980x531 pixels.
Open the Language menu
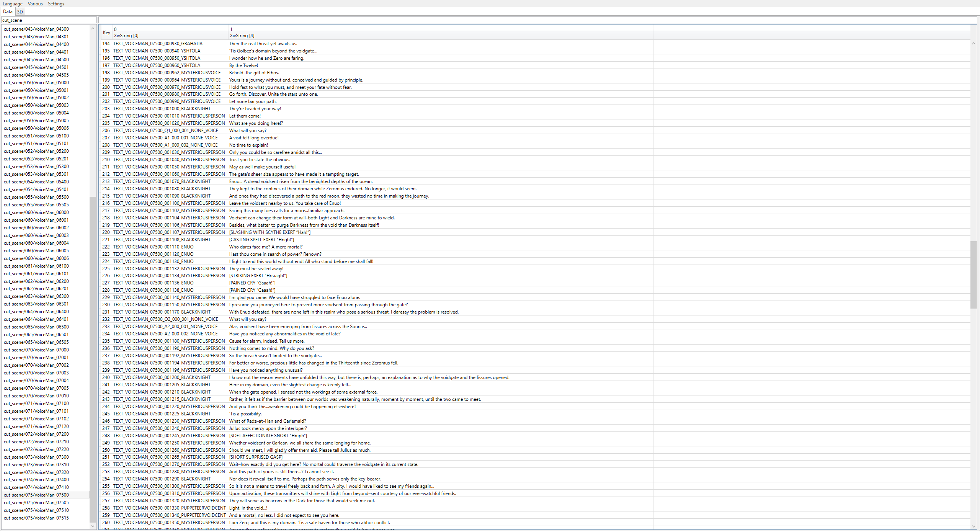click(x=13, y=4)
